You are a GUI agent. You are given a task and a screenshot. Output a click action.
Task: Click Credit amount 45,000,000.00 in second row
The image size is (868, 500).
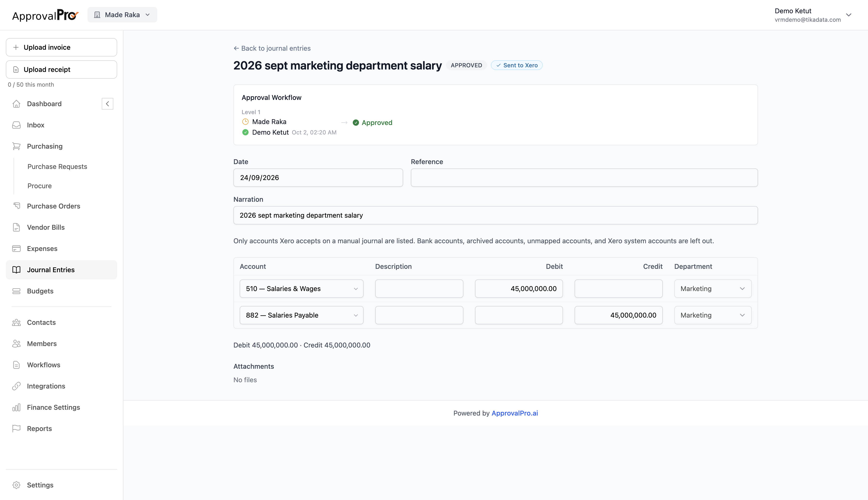click(x=618, y=315)
